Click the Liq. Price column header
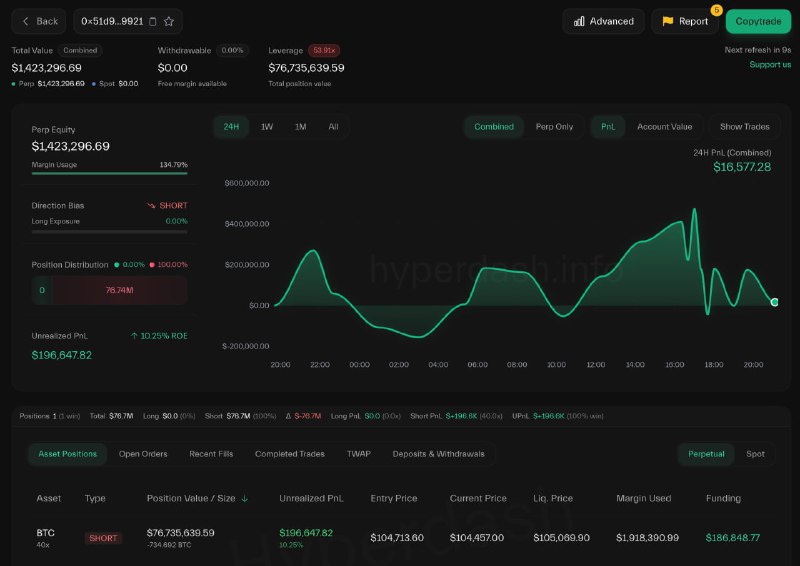The image size is (800, 566). click(553, 498)
